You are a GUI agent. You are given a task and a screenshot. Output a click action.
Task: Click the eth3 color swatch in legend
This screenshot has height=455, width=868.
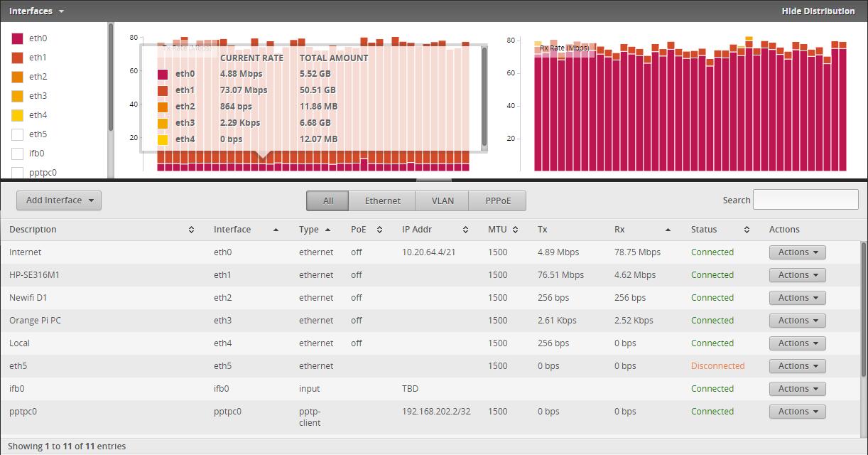point(17,96)
